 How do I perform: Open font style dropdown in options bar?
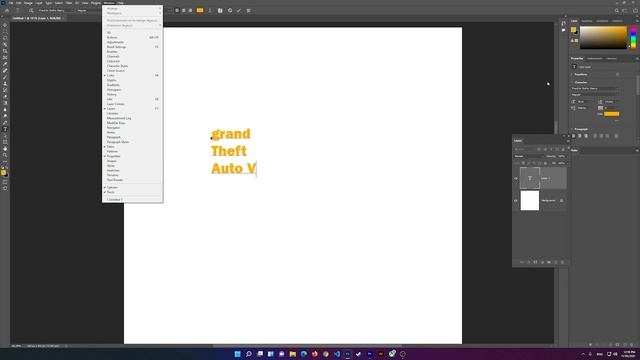(89, 10)
